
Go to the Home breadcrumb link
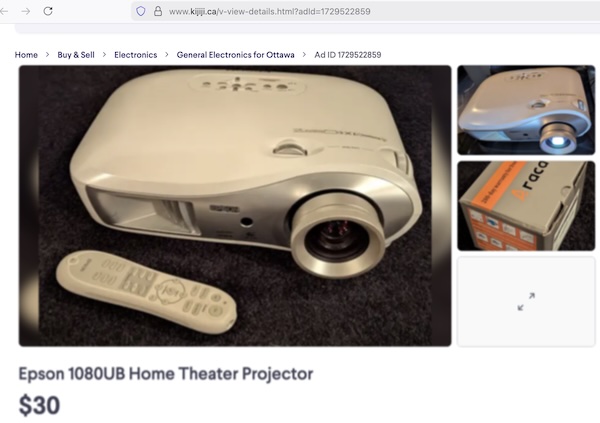coord(26,55)
